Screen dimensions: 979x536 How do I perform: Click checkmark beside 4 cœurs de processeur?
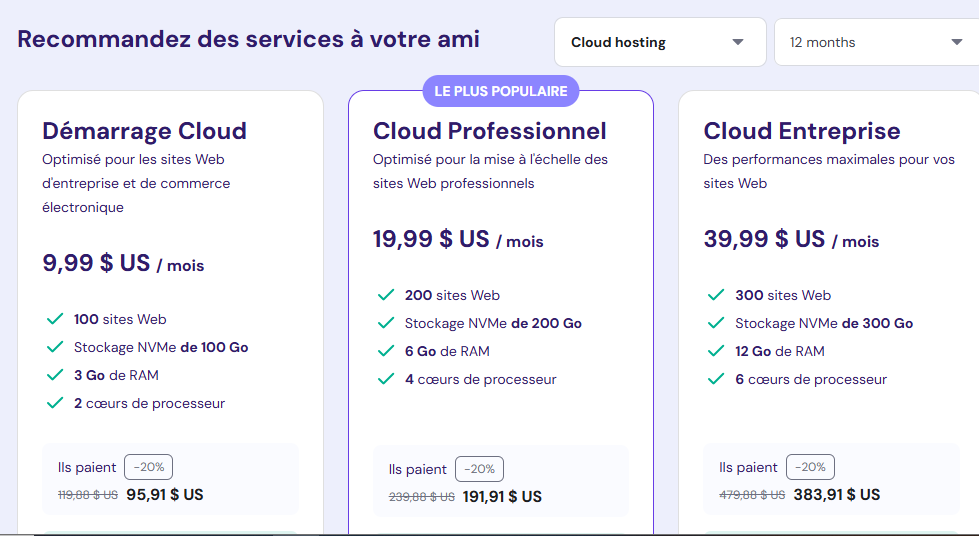click(386, 379)
